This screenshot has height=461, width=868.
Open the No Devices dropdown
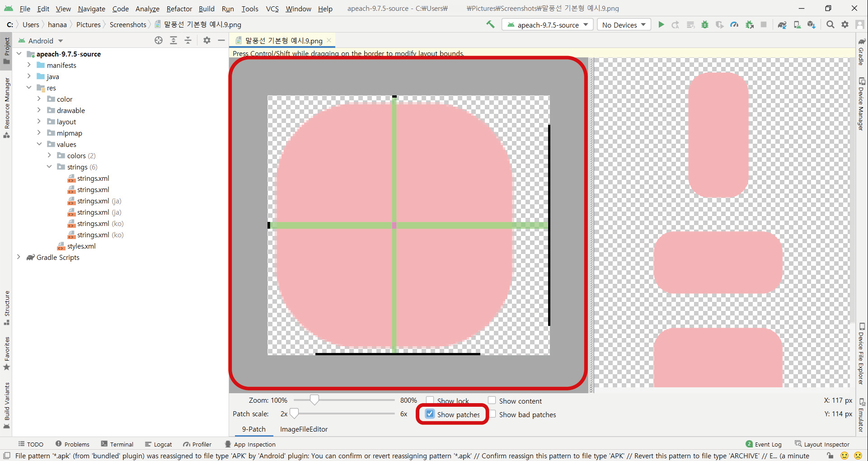(624, 25)
